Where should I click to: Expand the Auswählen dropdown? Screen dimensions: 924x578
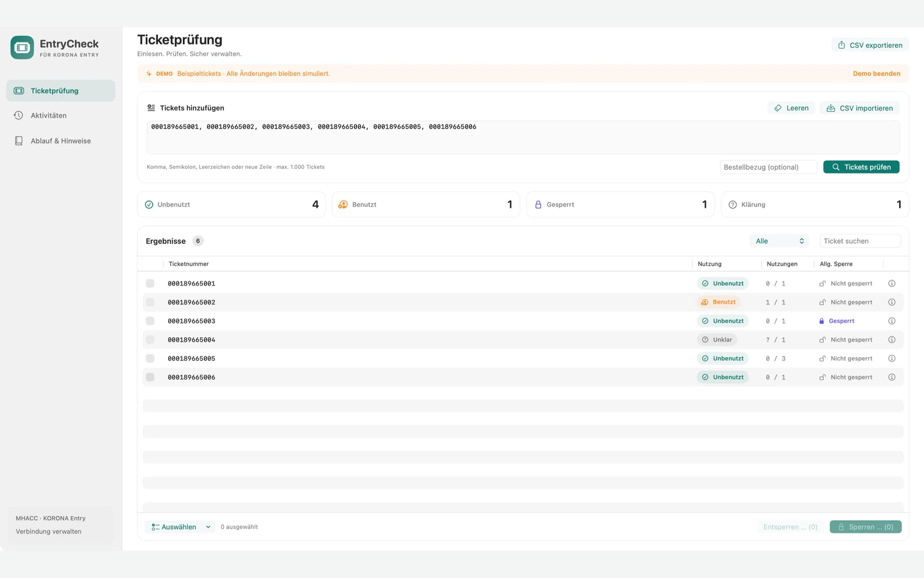pos(180,527)
